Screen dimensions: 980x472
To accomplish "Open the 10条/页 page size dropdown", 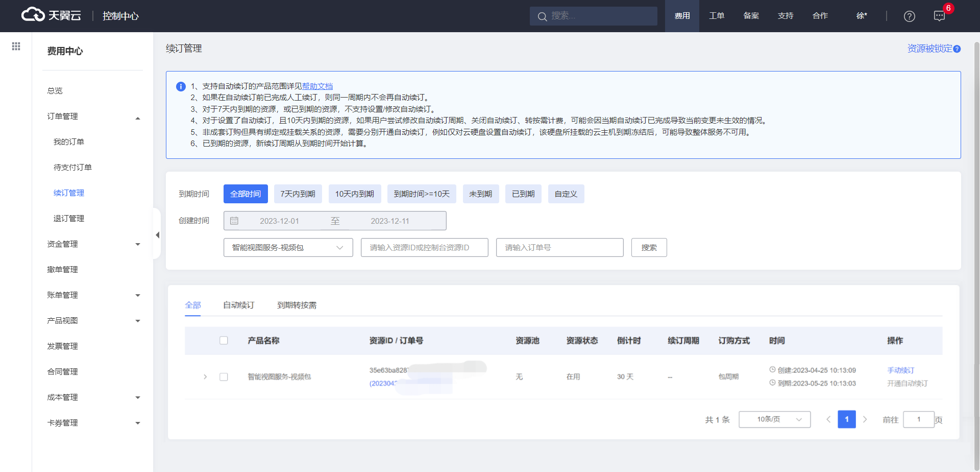I will (x=774, y=419).
